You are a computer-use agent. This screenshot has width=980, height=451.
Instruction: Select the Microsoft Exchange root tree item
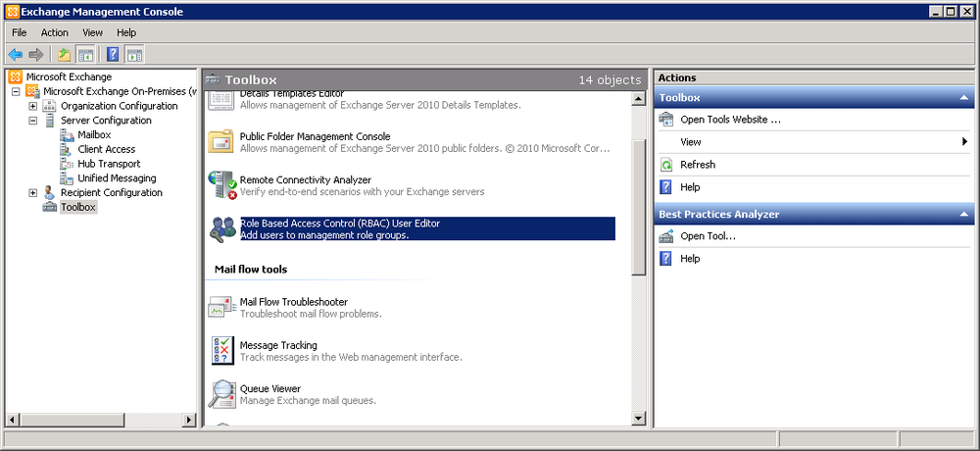[69, 76]
